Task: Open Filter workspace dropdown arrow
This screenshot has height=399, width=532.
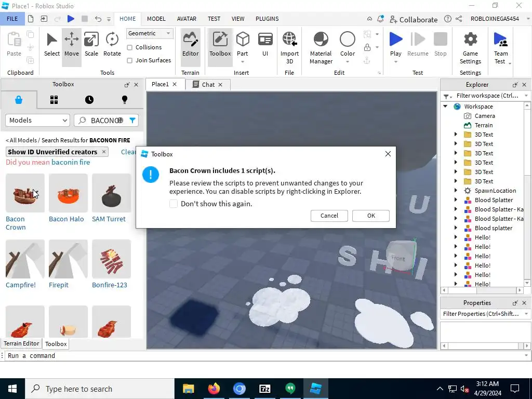Action: (526, 96)
